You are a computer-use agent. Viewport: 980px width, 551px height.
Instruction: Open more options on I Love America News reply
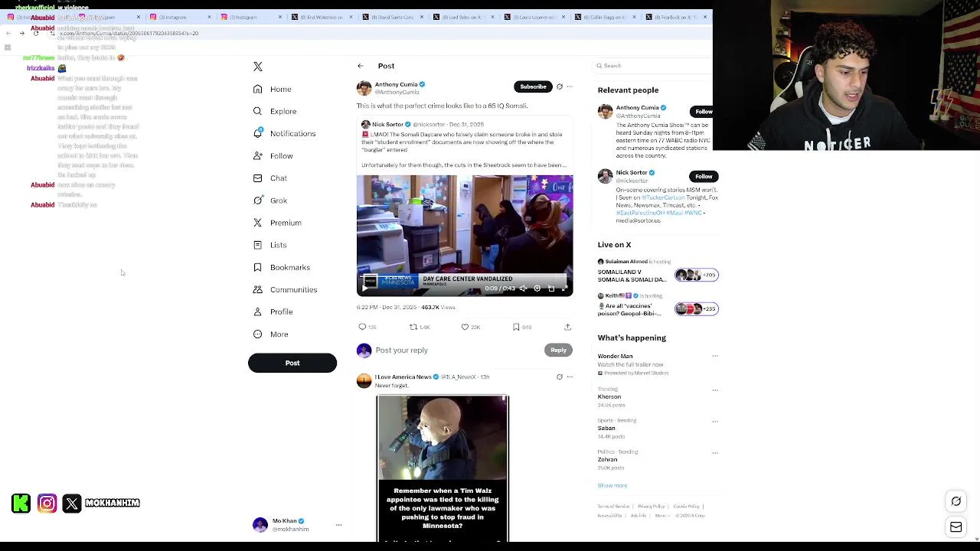570,377
